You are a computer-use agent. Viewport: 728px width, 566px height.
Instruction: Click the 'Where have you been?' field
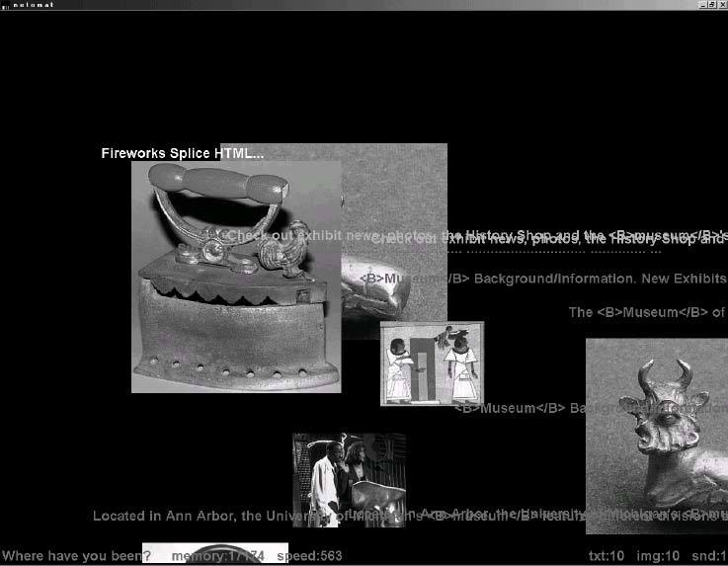point(77,556)
